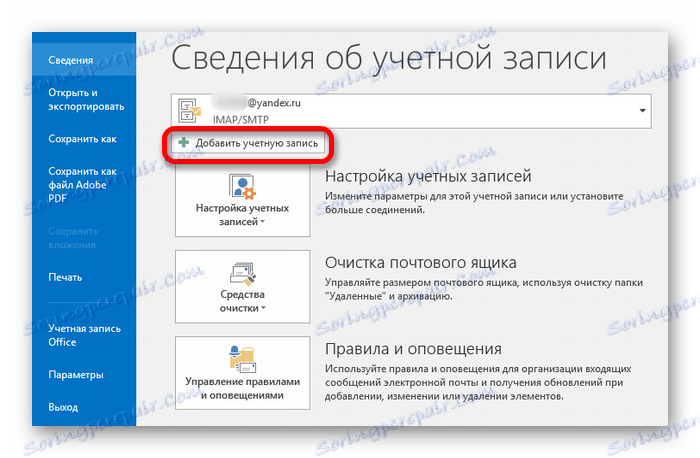
Task: Click the green plus icon to add account
Action: click(183, 143)
